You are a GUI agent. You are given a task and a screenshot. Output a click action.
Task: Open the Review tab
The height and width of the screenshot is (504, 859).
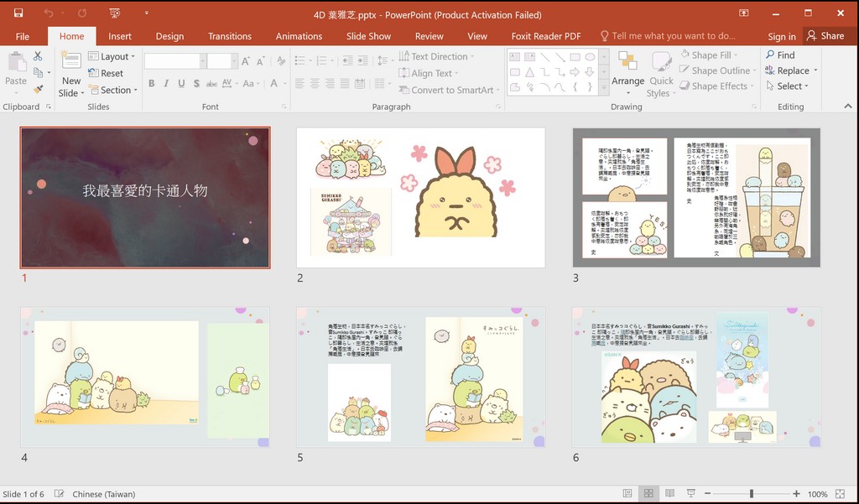(x=429, y=36)
